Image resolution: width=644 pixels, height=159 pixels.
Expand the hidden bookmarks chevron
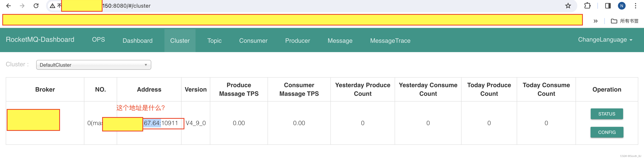tap(596, 21)
